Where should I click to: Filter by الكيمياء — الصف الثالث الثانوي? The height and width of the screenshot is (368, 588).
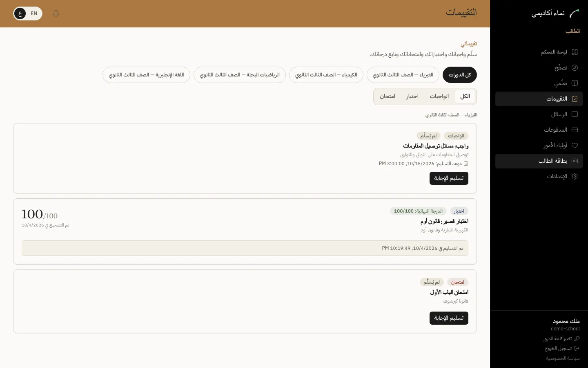326,75
